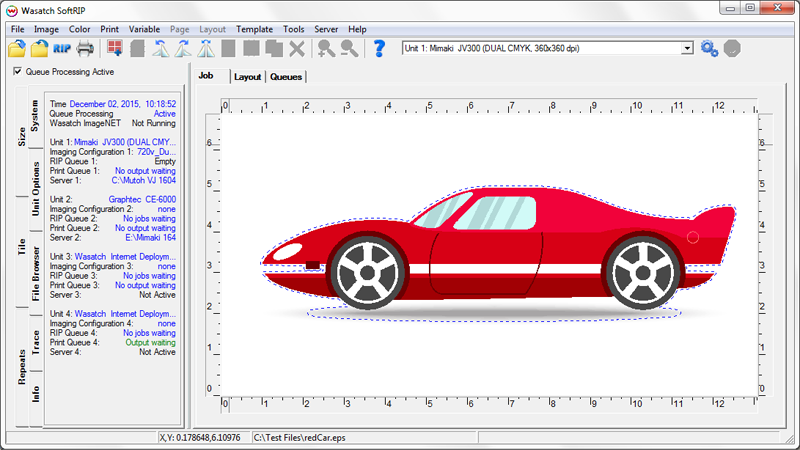Open the Server menu
The image size is (800, 450).
pos(326,29)
